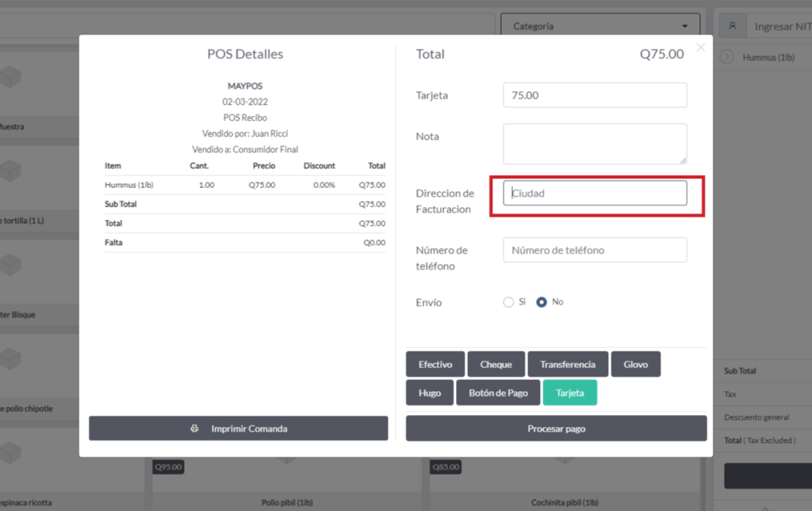The image size is (812, 511).
Task: Choose Cheque payment method
Action: click(x=496, y=364)
